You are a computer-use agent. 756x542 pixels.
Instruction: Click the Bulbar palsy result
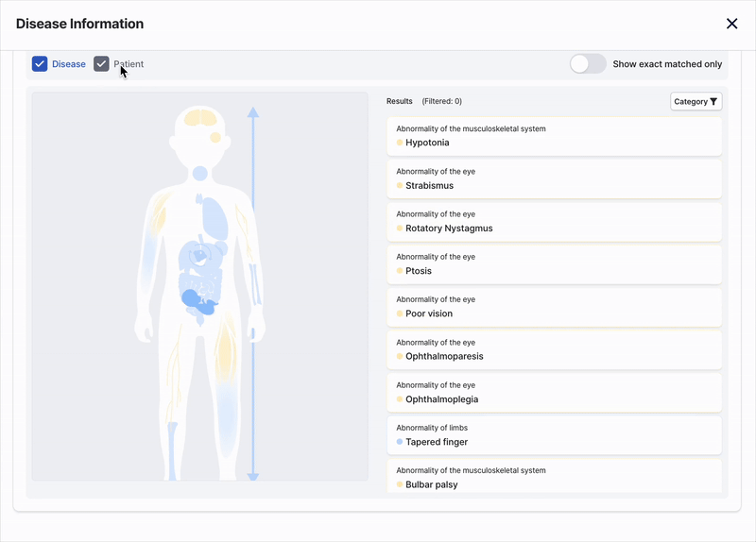[x=554, y=478]
